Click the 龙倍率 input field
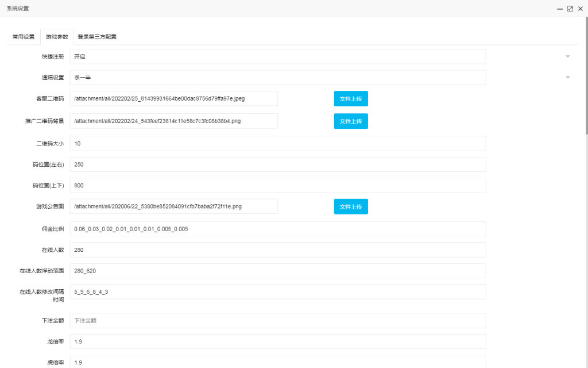588x368 pixels. point(278,342)
